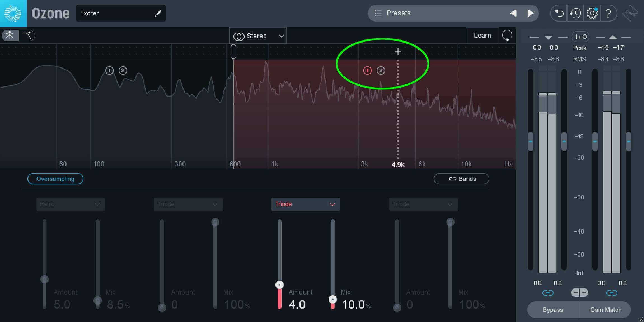Click the Exciter module name field
The height and width of the screenshot is (322, 644).
[121, 13]
